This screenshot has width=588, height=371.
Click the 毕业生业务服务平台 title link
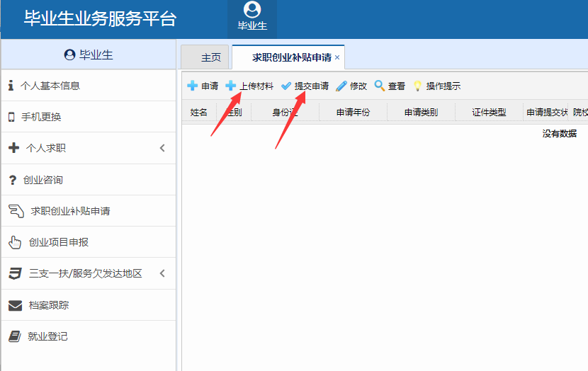click(x=100, y=18)
